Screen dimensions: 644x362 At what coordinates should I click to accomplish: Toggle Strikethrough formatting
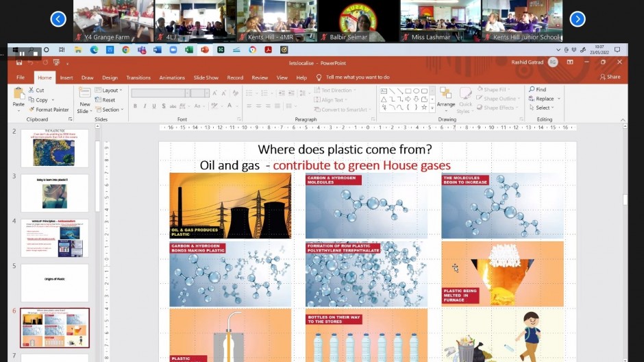click(173, 106)
